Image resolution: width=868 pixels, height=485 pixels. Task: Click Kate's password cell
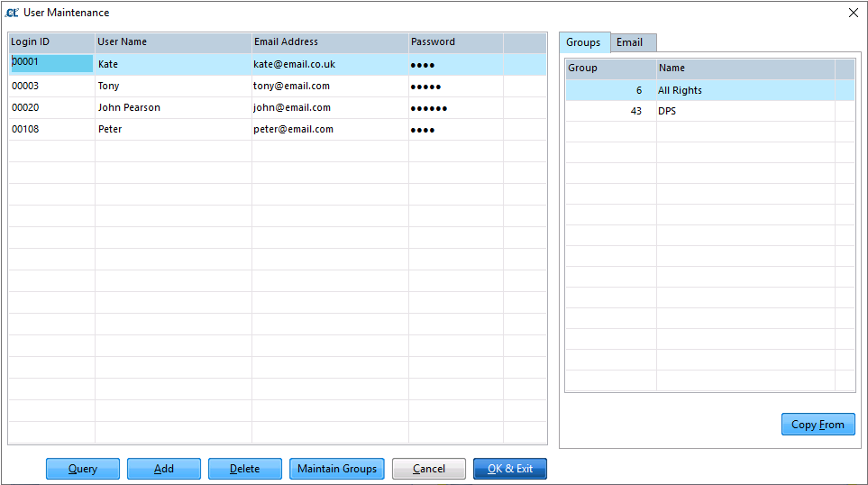455,65
